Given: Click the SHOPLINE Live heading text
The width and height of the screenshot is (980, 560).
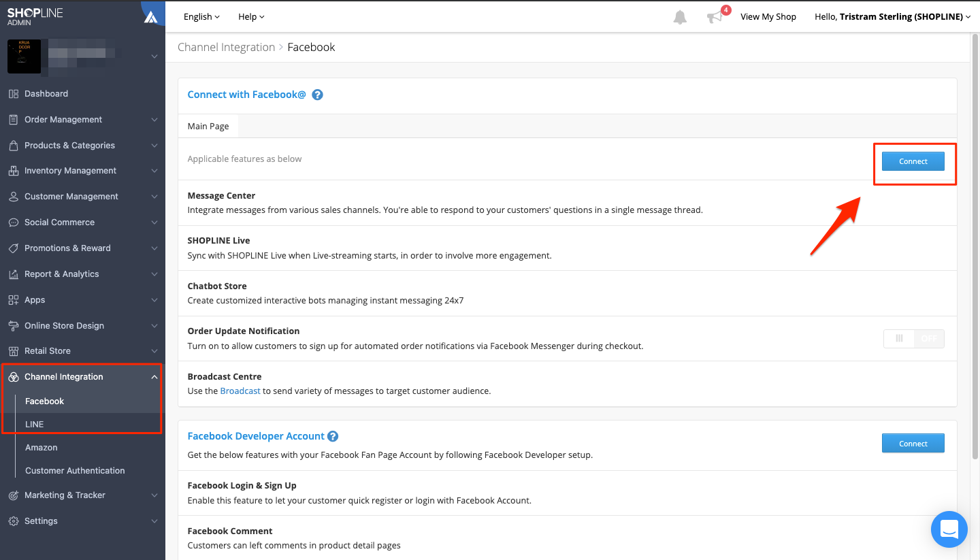Looking at the screenshot, I should pos(218,241).
